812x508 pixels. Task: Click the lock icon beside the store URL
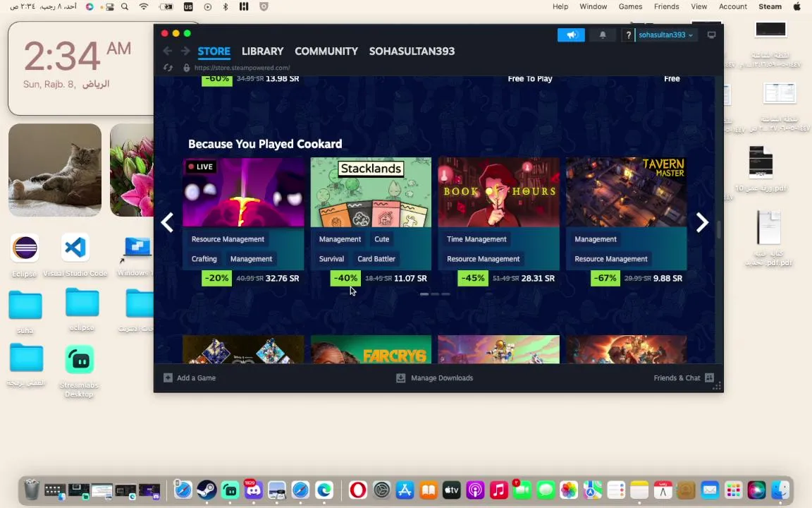pyautogui.click(x=186, y=68)
